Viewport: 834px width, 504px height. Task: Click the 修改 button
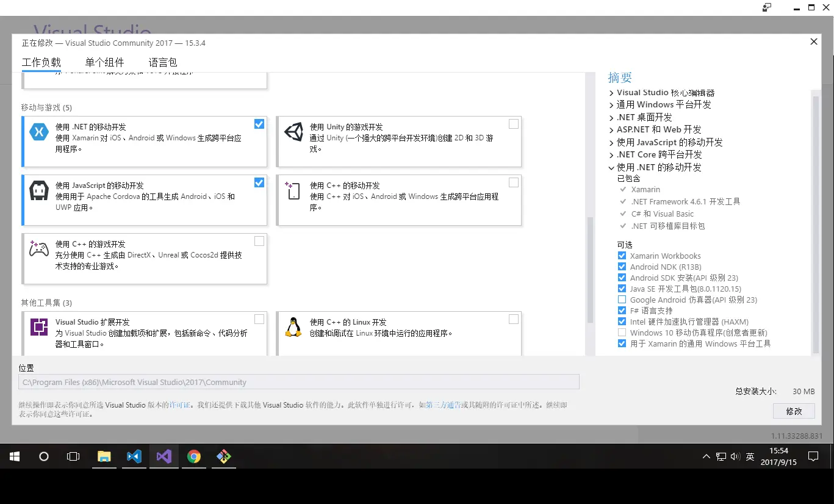tap(793, 411)
